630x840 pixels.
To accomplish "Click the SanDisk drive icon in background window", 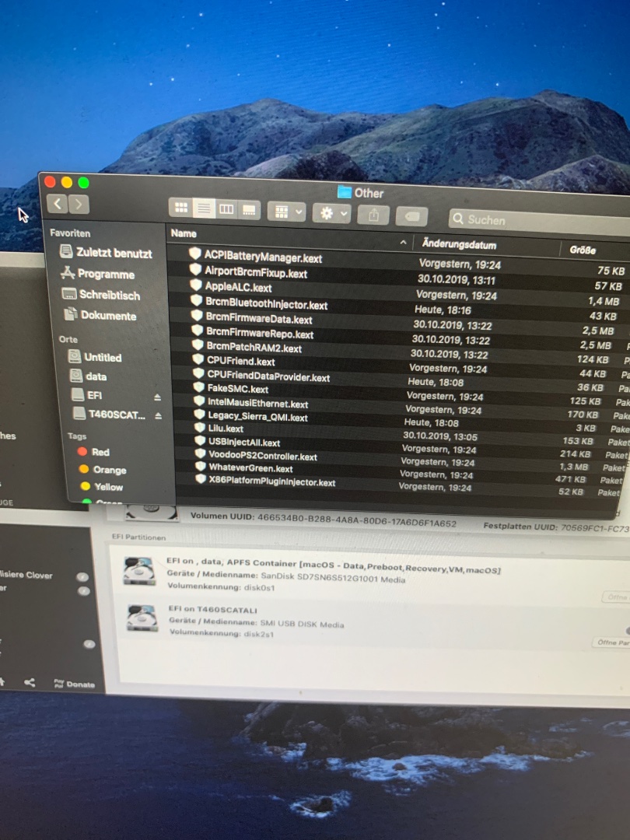I will coord(140,571).
